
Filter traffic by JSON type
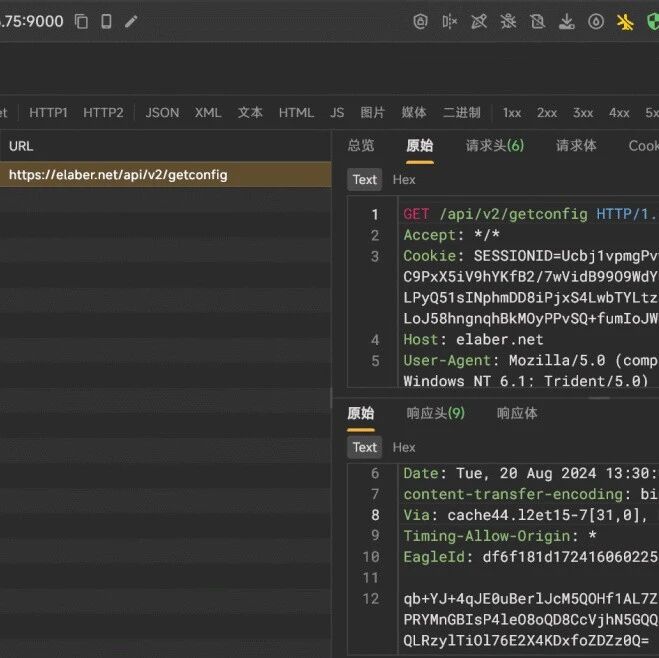click(162, 113)
